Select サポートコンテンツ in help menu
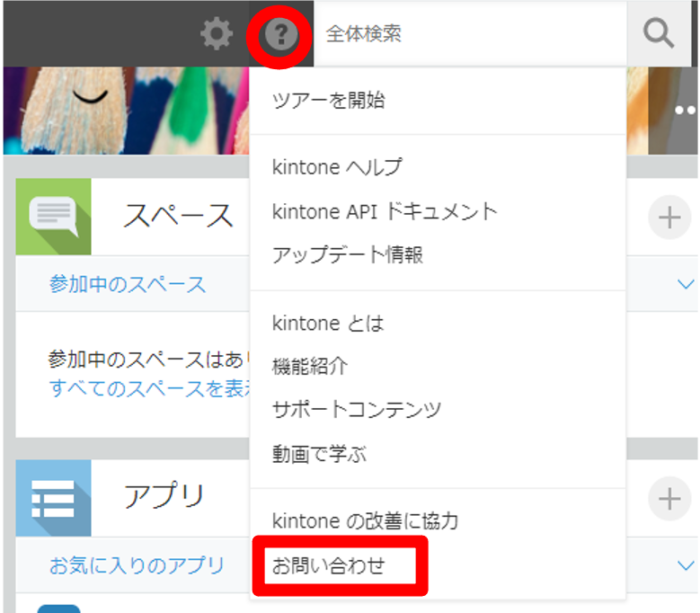Viewport: 700px width, 613px height. tap(357, 411)
